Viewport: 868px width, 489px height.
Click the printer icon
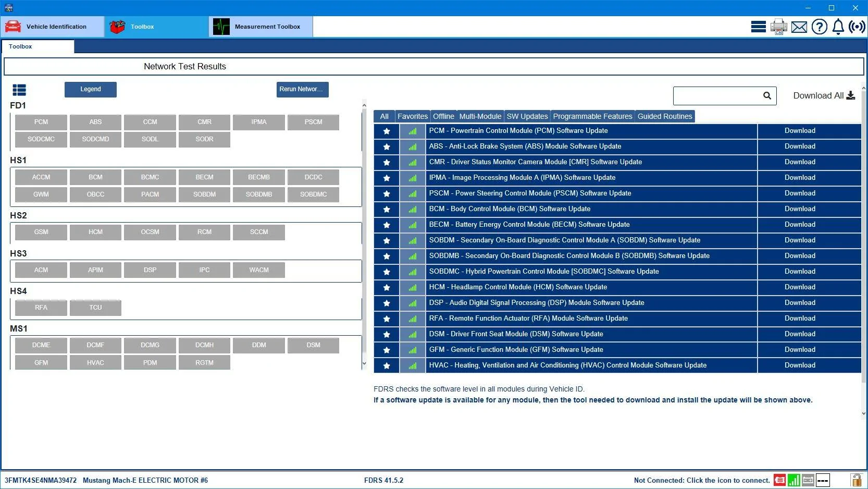pos(779,27)
